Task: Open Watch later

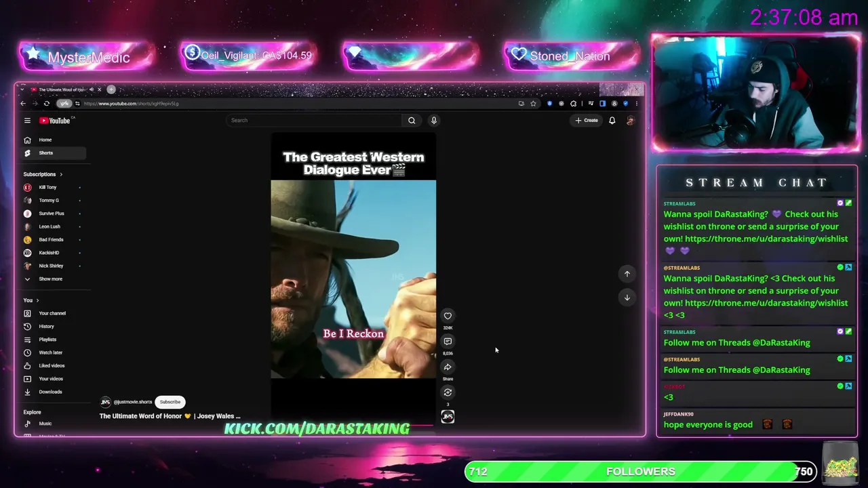Action: 52,352
